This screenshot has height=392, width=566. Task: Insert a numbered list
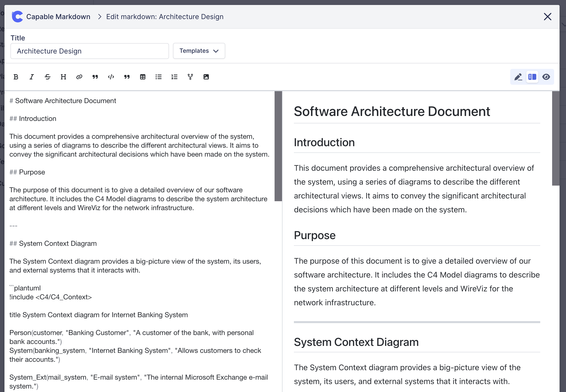tap(174, 77)
